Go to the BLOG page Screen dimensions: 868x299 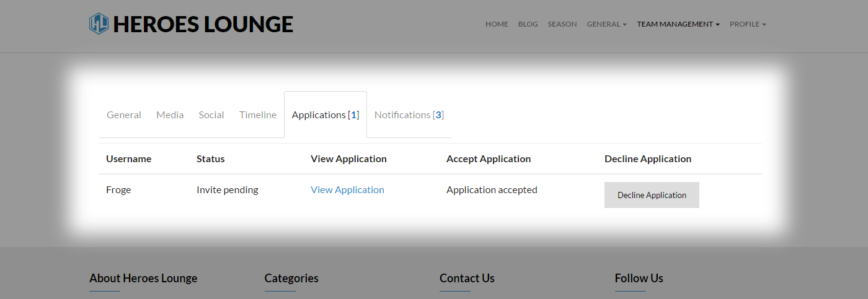pos(528,24)
